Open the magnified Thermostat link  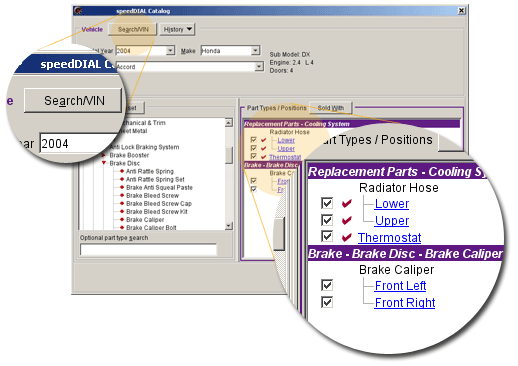(x=389, y=238)
